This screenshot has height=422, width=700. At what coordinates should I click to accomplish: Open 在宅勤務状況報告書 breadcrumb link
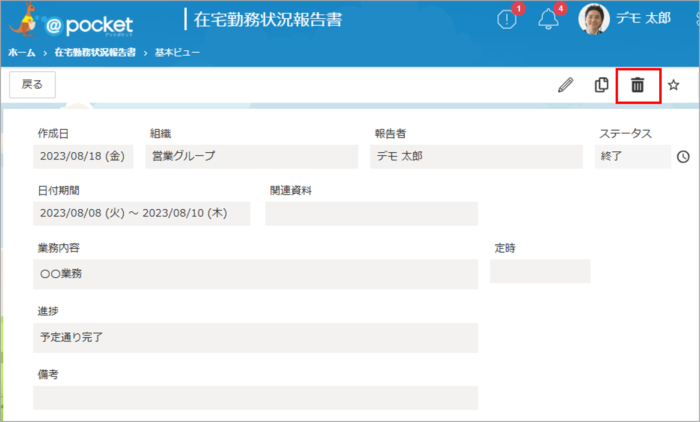95,51
